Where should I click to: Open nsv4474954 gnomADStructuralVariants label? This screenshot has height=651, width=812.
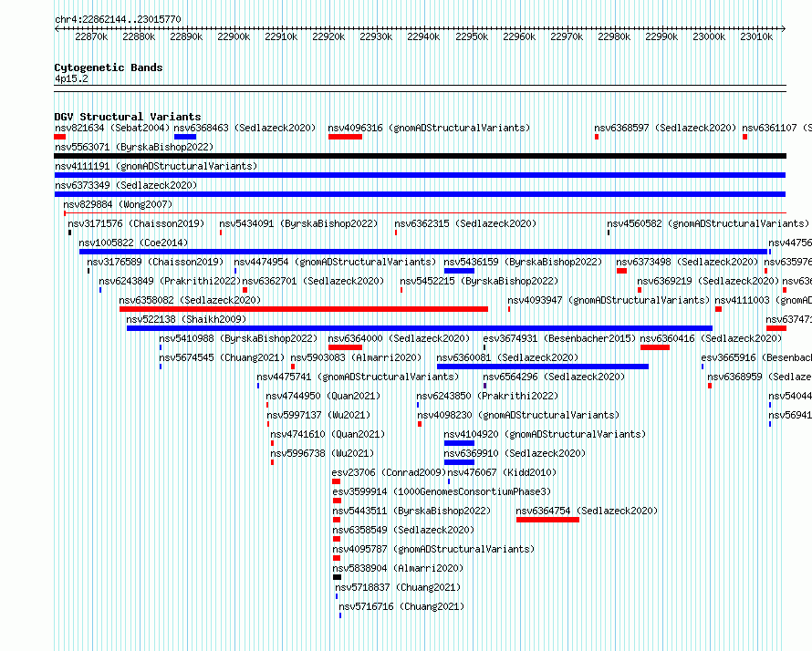click(335, 262)
